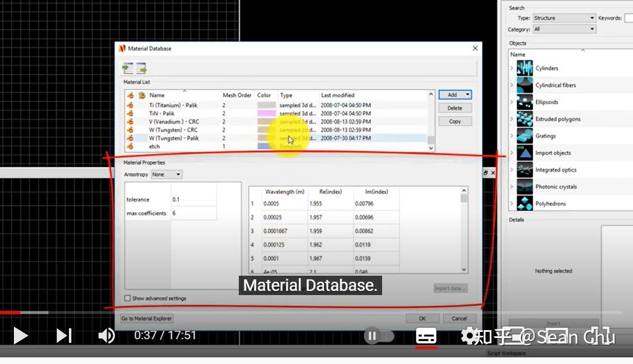Screen dimensions: 633x364
Task: Click material icon beside W (Tungsten) - CRC
Action: (130, 130)
